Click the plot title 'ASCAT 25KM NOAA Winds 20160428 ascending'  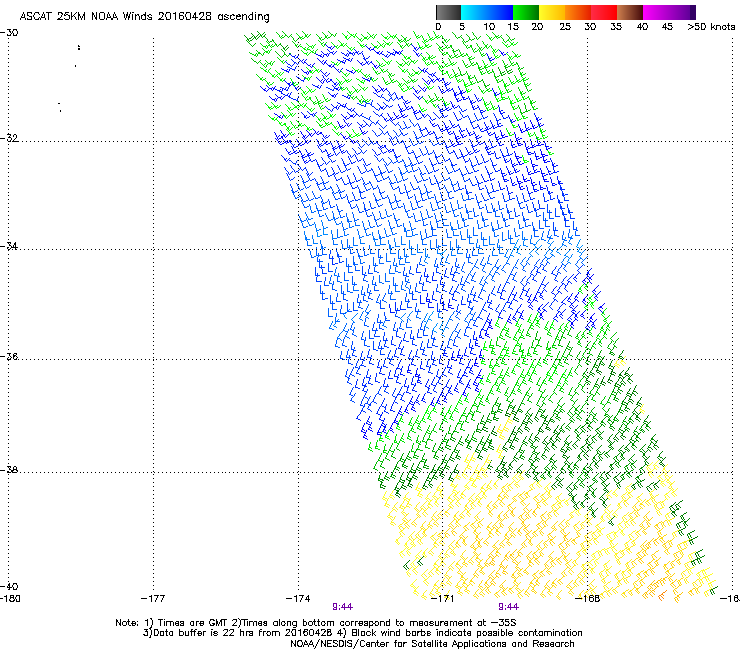tap(144, 17)
